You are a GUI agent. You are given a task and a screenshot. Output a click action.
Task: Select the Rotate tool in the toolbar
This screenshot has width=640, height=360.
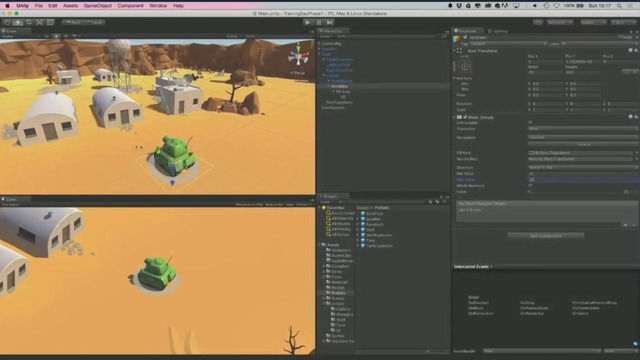tap(29, 22)
